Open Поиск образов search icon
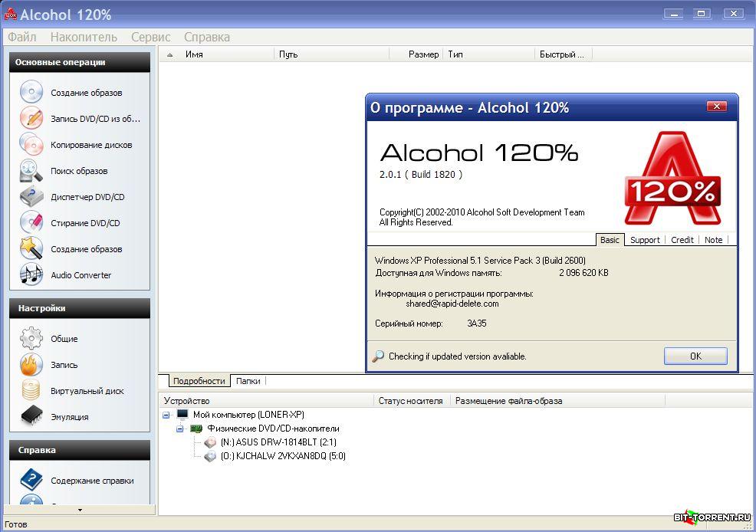Screen dimensions: 756x532 [31, 171]
